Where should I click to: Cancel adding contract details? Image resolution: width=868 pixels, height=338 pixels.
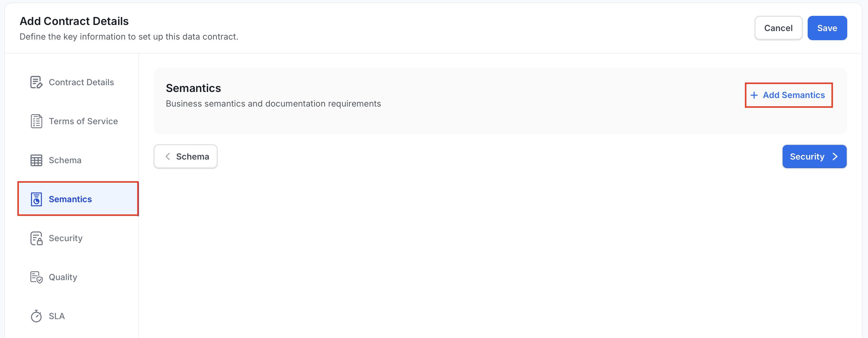[x=778, y=28]
